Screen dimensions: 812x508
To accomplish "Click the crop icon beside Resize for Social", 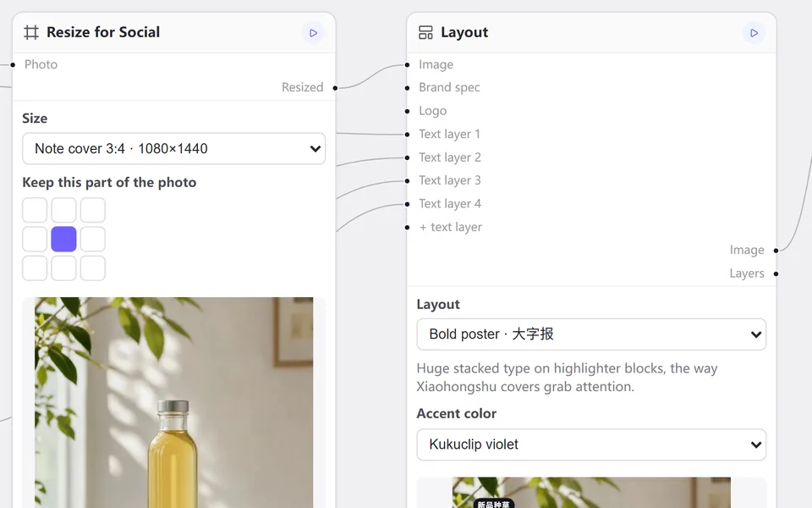I will (x=31, y=33).
